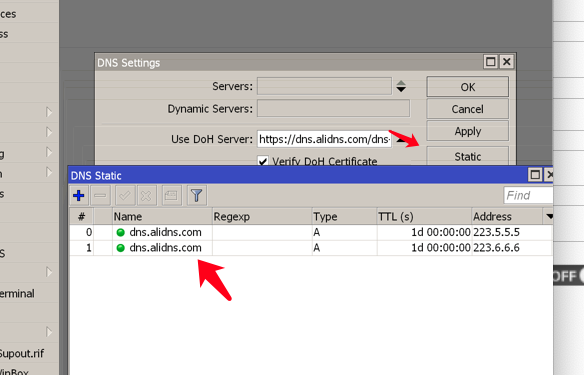
Task: Click Cancel in DNS Settings
Action: point(467,109)
